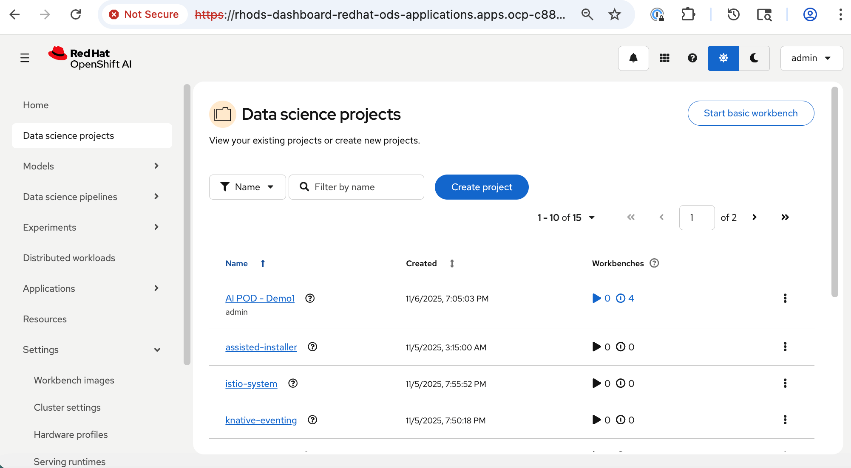Open the kebab menu for knative-eventing
Viewport: 851px width, 468px height.
785,420
